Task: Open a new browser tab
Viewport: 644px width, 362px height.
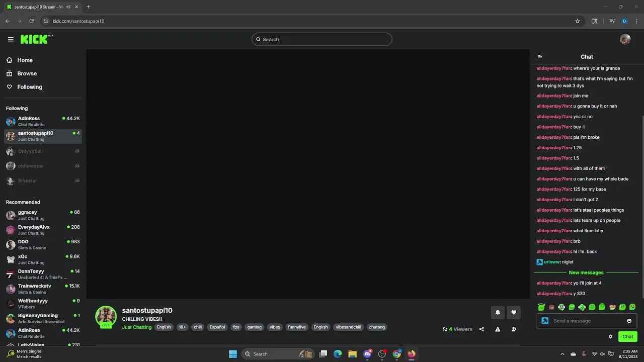Action: pyautogui.click(x=88, y=7)
